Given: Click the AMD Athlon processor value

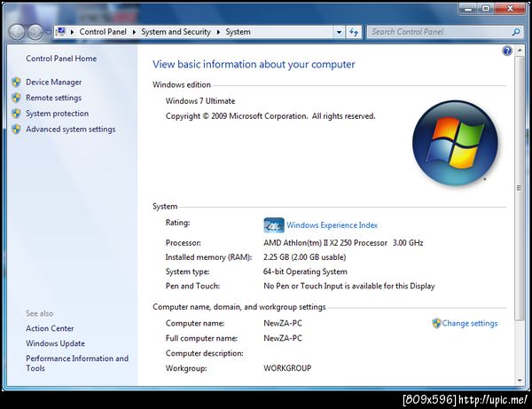Looking at the screenshot, I should pos(343,243).
